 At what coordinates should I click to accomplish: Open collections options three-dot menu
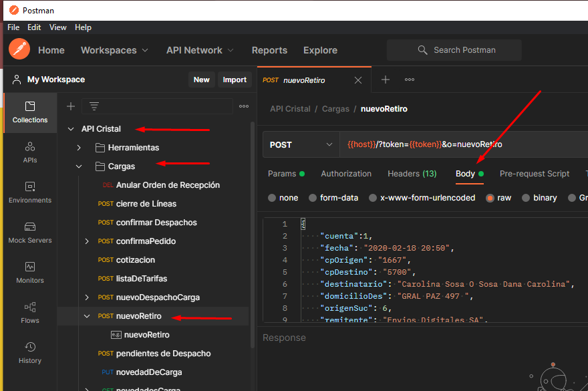[x=244, y=106]
